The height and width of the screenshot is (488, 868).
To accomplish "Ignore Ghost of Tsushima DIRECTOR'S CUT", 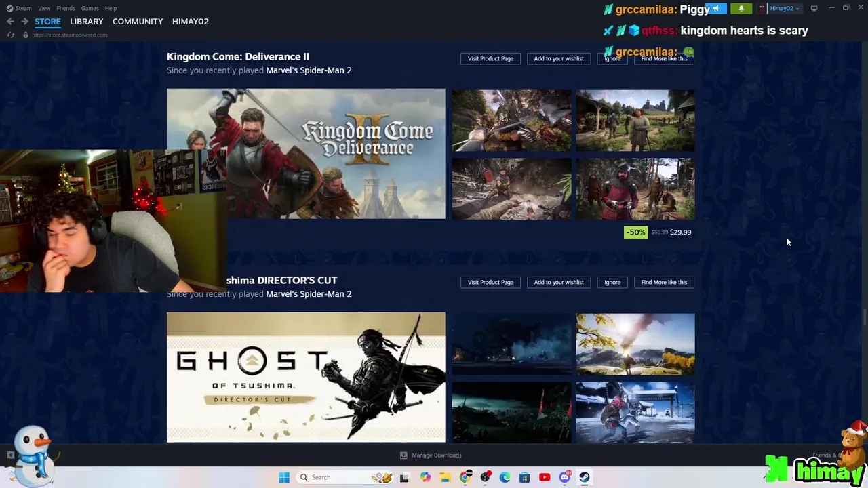I will coord(612,282).
